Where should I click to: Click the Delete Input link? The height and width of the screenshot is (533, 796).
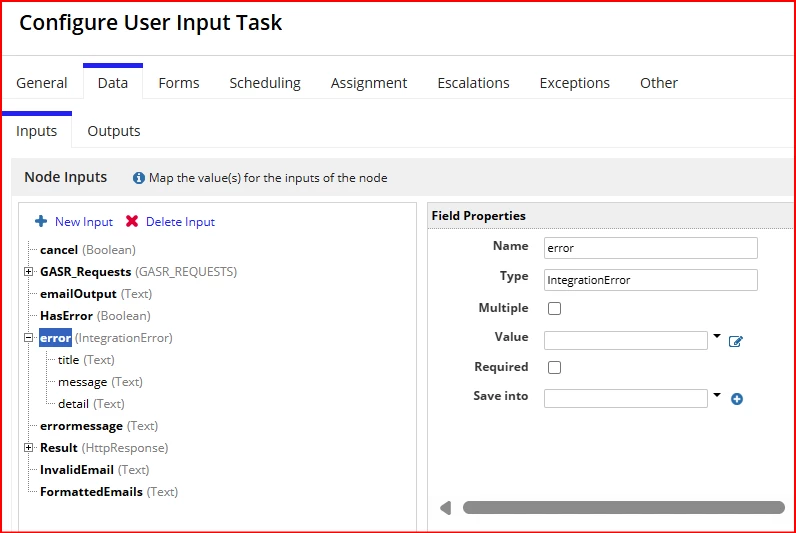(180, 222)
